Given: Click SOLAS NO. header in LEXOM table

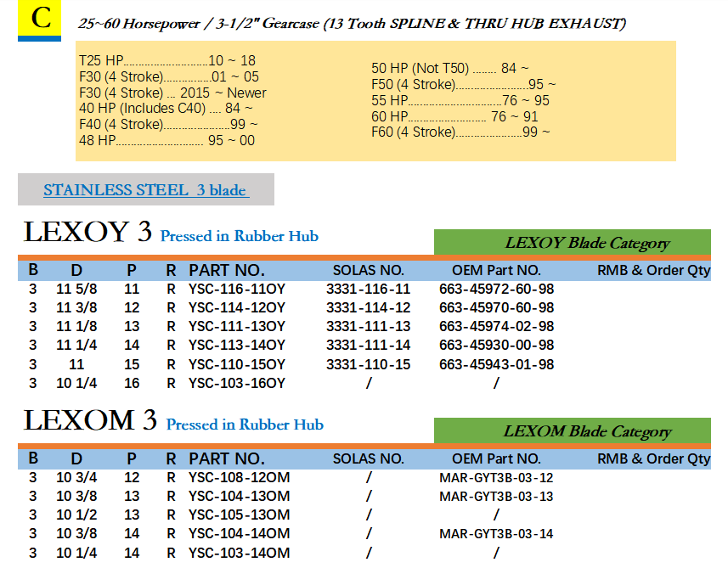Looking at the screenshot, I should 368,458.
